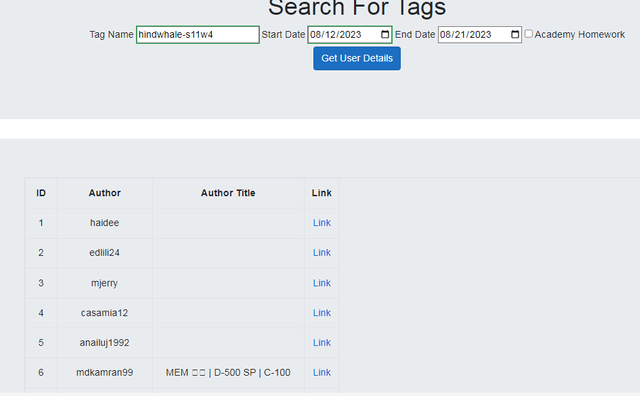Click the author title MEM | D-500 SP | C-100
The height and width of the screenshot is (396, 640).
coord(228,372)
